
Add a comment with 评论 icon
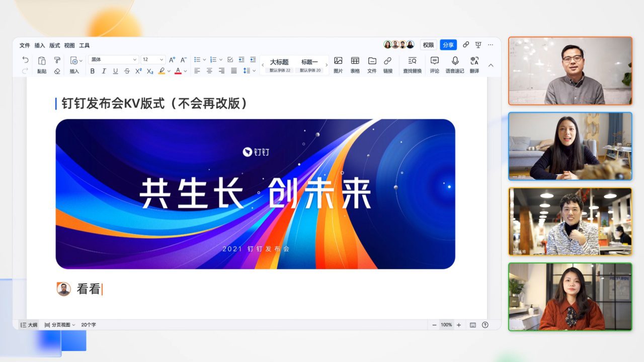(434, 64)
